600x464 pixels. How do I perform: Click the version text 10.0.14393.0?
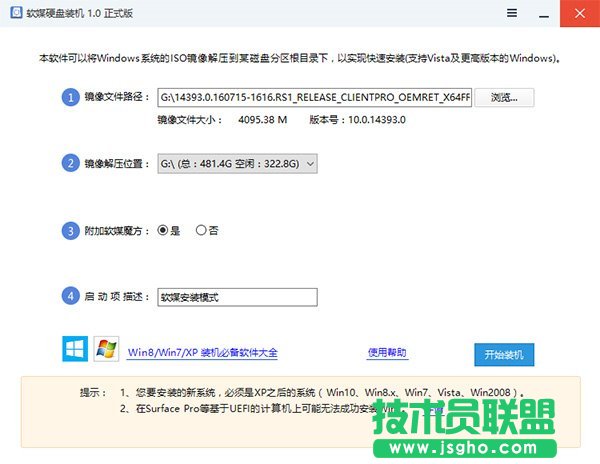(x=377, y=120)
